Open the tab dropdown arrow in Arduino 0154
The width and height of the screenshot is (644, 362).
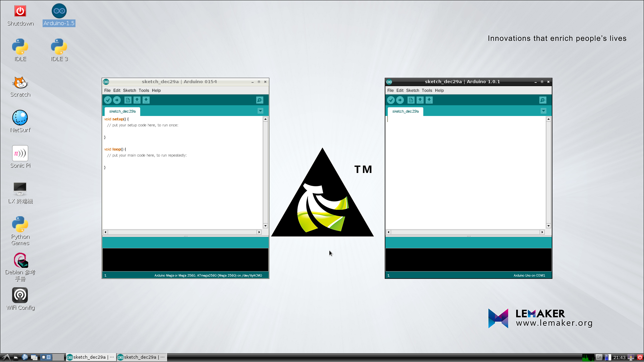point(260,111)
